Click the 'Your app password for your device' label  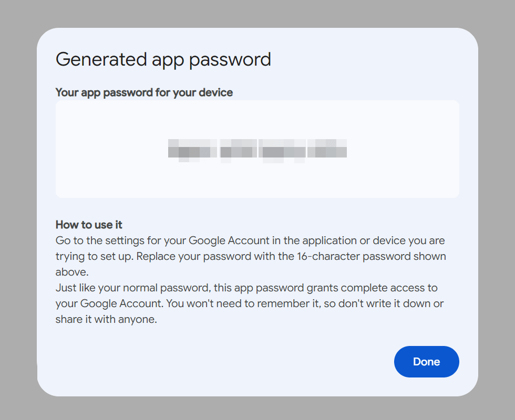pos(144,92)
